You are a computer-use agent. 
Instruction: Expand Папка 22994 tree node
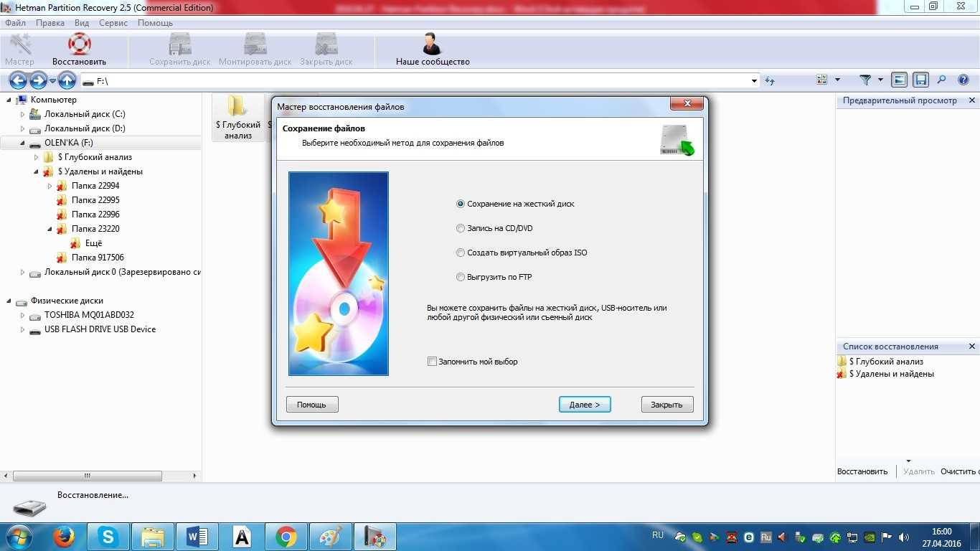(x=50, y=186)
